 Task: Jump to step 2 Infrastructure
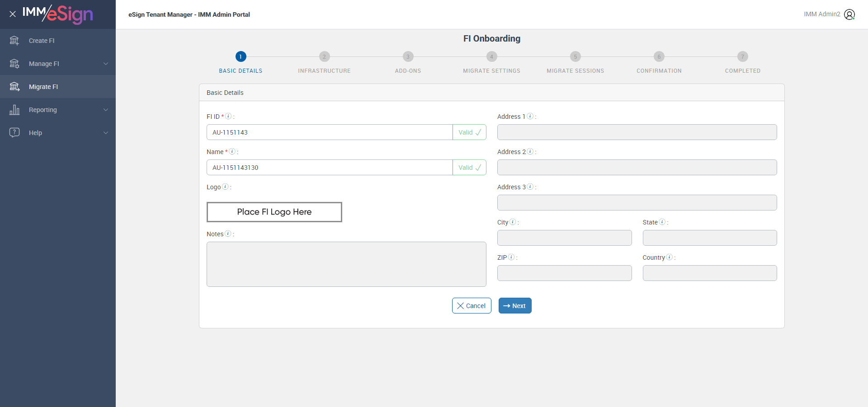pyautogui.click(x=324, y=57)
